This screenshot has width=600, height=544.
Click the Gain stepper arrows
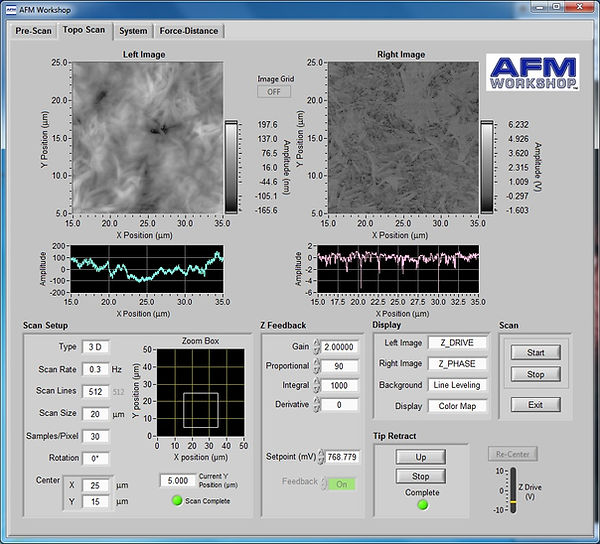pos(317,346)
